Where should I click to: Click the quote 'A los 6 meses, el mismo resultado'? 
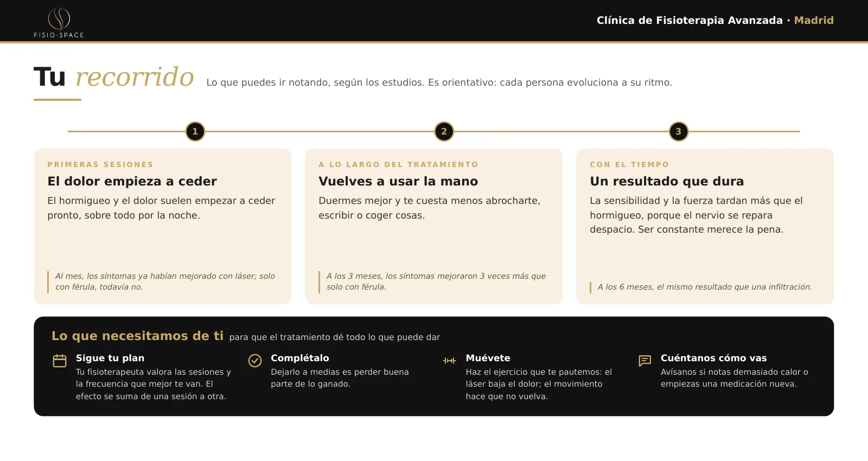click(x=705, y=287)
